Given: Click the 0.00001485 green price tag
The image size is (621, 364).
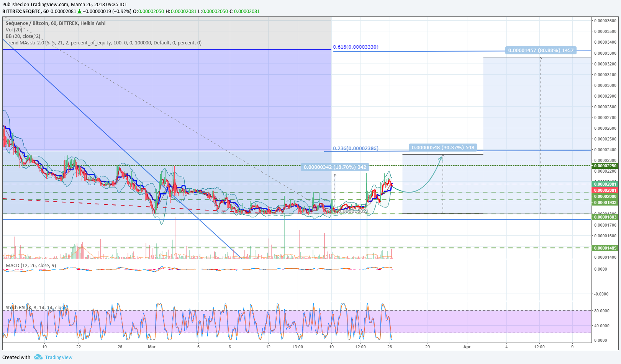Looking at the screenshot, I should pyautogui.click(x=605, y=248).
